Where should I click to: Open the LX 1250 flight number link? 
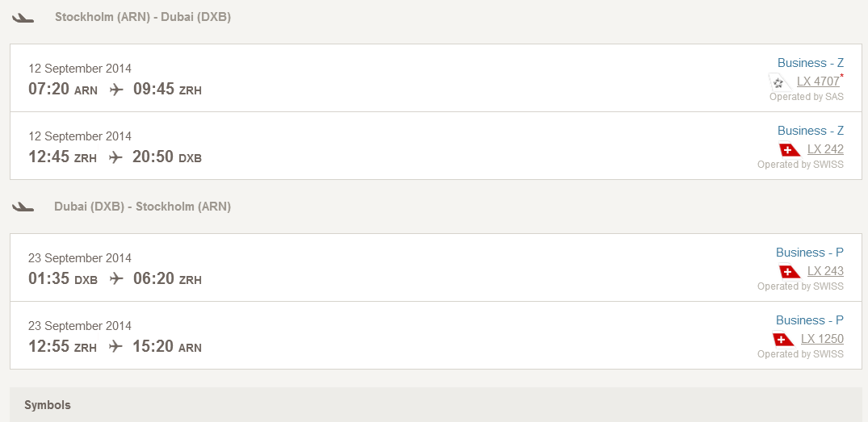[x=822, y=338]
